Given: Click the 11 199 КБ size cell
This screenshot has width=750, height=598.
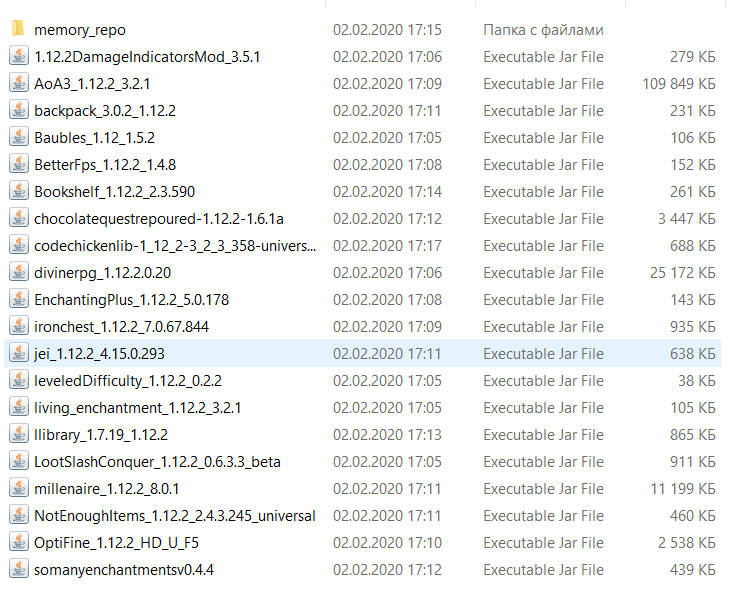Looking at the screenshot, I should pos(683,489).
